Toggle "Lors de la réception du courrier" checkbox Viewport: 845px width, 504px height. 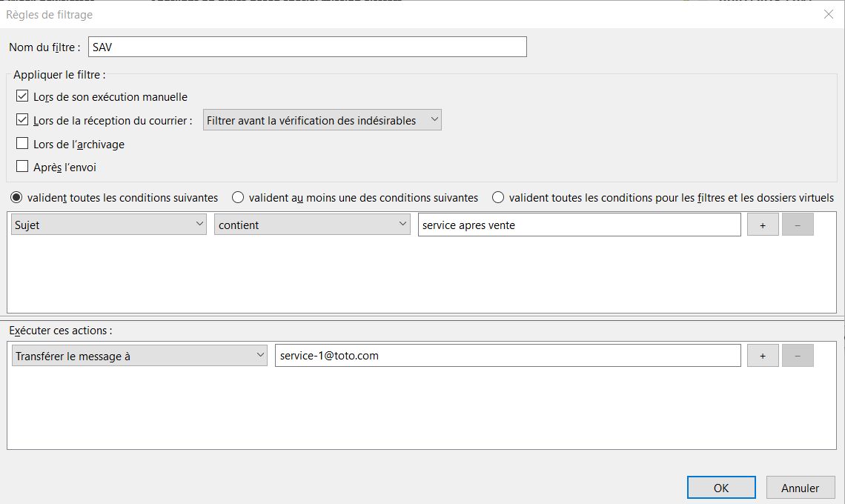[22, 120]
